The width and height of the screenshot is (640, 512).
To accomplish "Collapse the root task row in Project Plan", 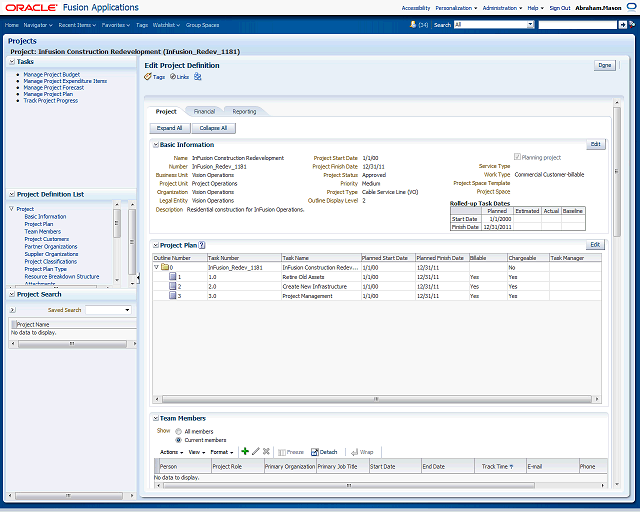I will click(x=156, y=268).
